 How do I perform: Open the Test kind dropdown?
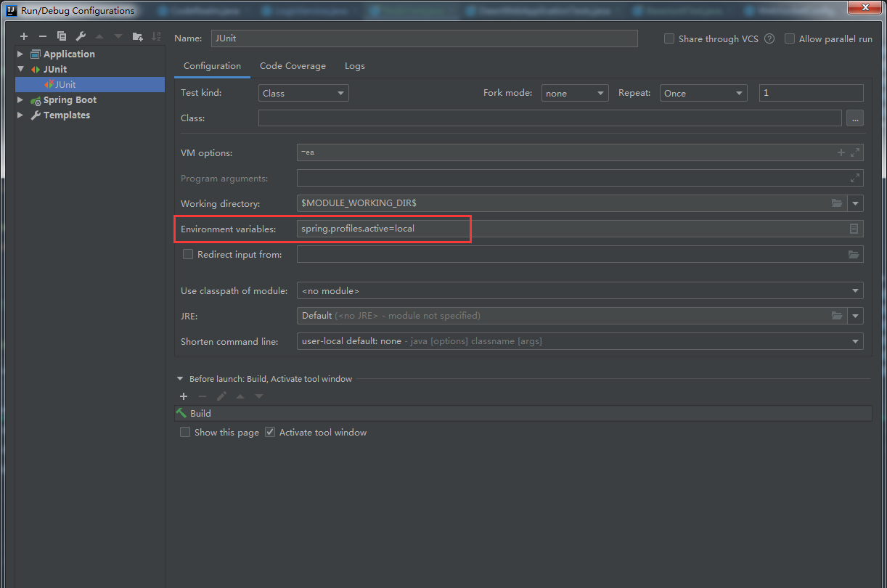tap(303, 93)
